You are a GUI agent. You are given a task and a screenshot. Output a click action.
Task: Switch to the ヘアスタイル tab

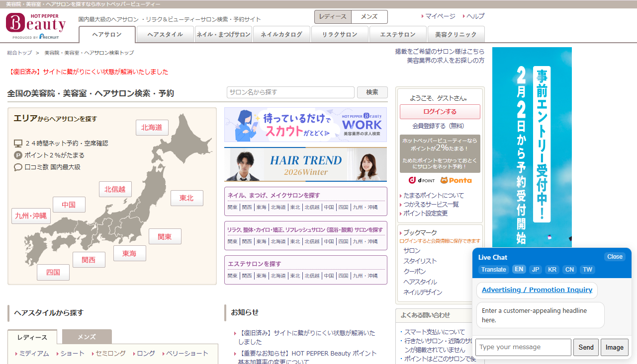pyautogui.click(x=165, y=35)
